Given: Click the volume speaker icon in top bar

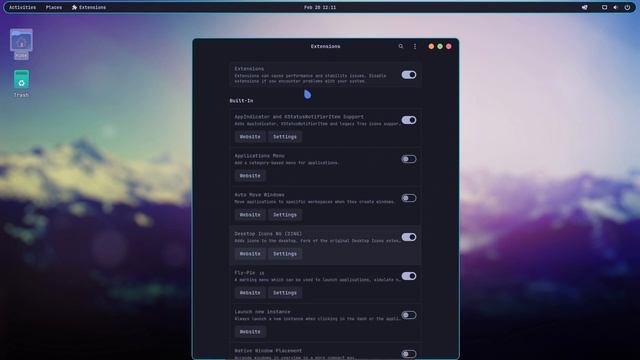Looking at the screenshot, I should click(x=616, y=7).
